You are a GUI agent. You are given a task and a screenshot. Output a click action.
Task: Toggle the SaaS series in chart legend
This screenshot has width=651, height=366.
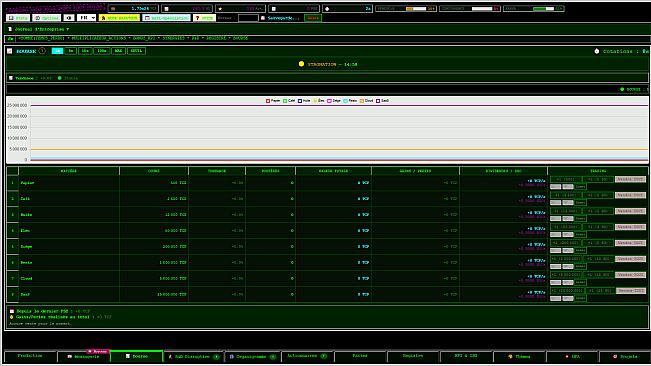coord(383,101)
